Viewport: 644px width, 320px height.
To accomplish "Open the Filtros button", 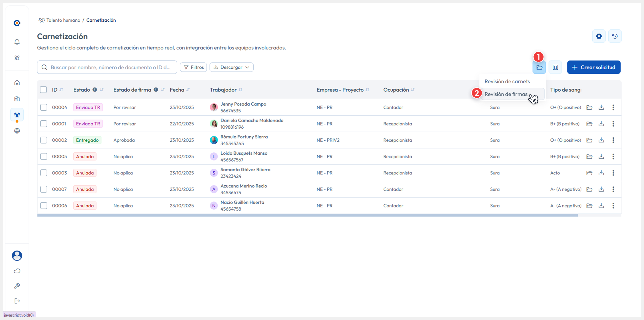I will point(193,67).
